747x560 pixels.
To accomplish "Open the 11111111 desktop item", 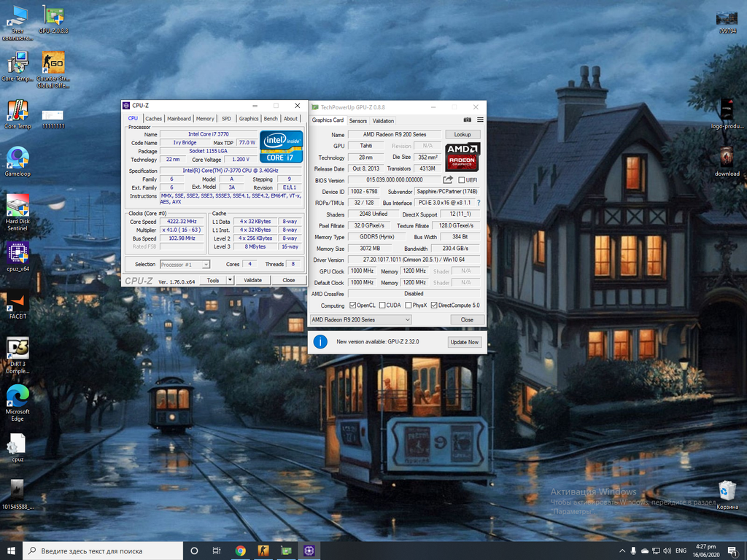I will click(x=53, y=119).
